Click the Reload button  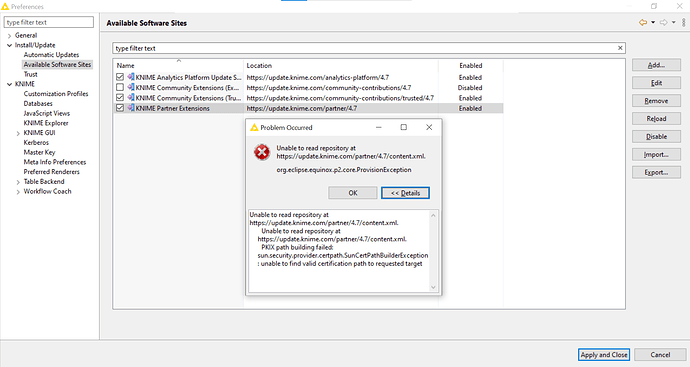(656, 118)
